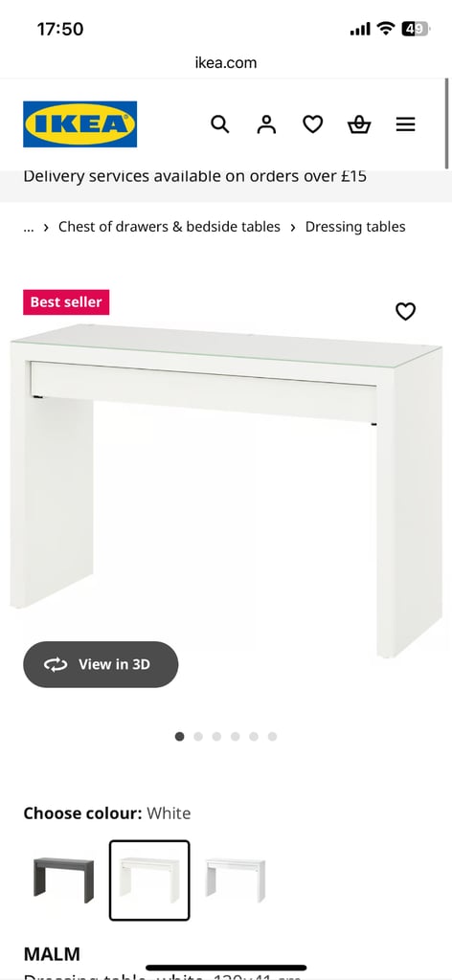452x980 pixels.
Task: Click the main dressing table product image
Action: 226,491
